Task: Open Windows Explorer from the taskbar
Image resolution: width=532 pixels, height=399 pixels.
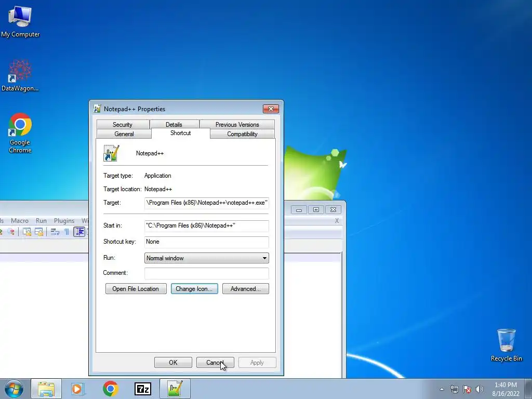Action: tap(46, 389)
